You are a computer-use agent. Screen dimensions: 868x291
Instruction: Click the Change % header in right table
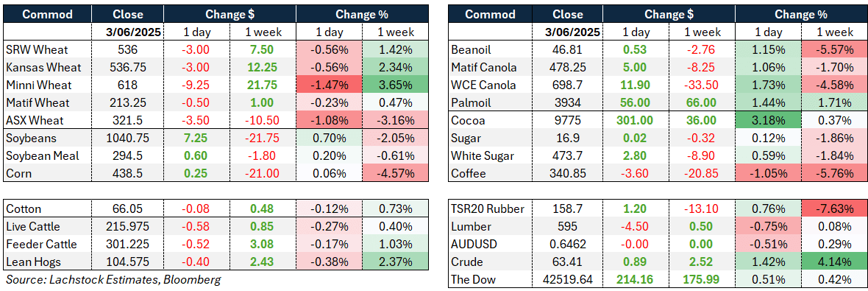coord(801,15)
